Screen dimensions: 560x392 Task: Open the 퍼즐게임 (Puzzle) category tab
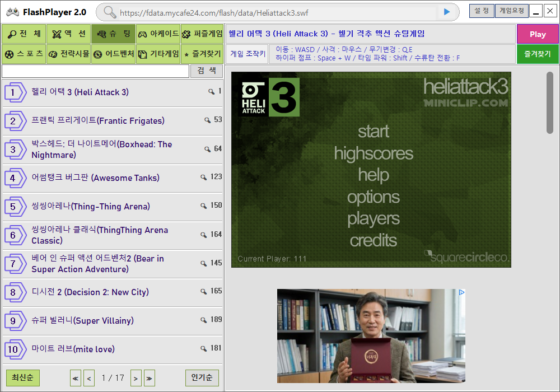tap(202, 34)
